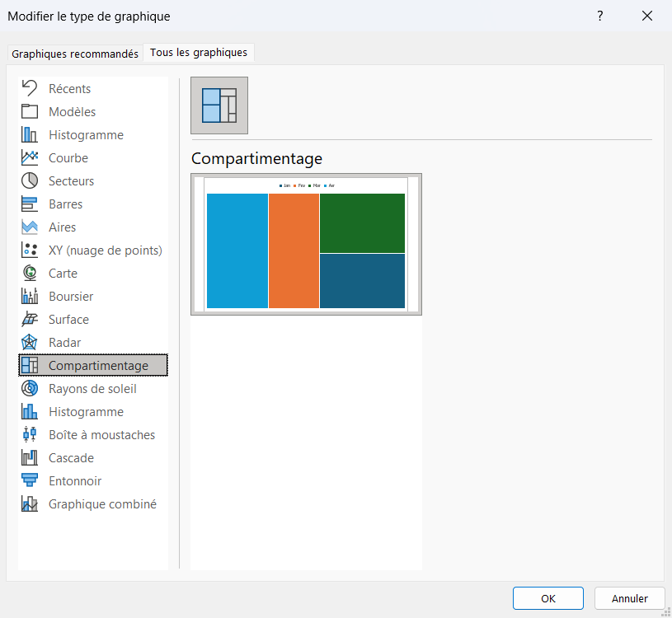The image size is (672, 618).
Task: Choose the Surface chart icon
Action: click(x=30, y=320)
